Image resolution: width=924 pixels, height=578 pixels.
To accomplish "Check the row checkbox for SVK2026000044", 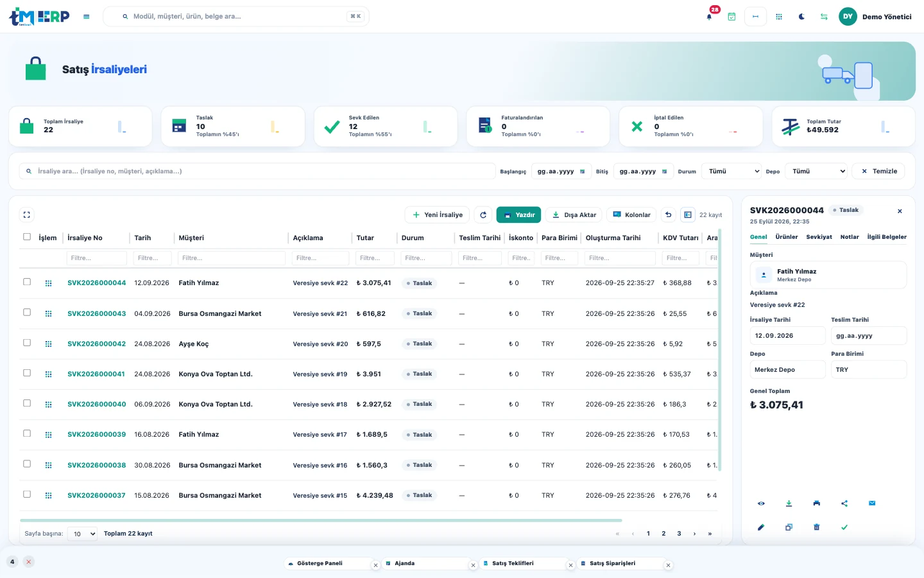I will (27, 282).
